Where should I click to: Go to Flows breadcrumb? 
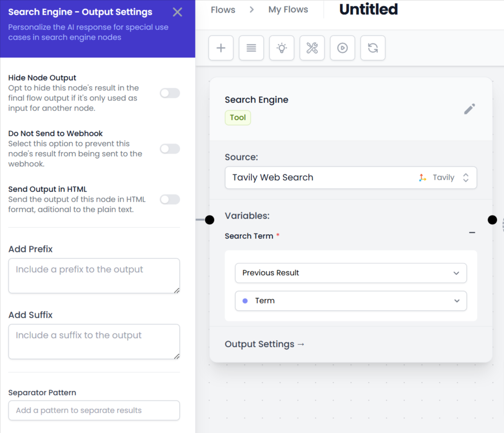223,10
